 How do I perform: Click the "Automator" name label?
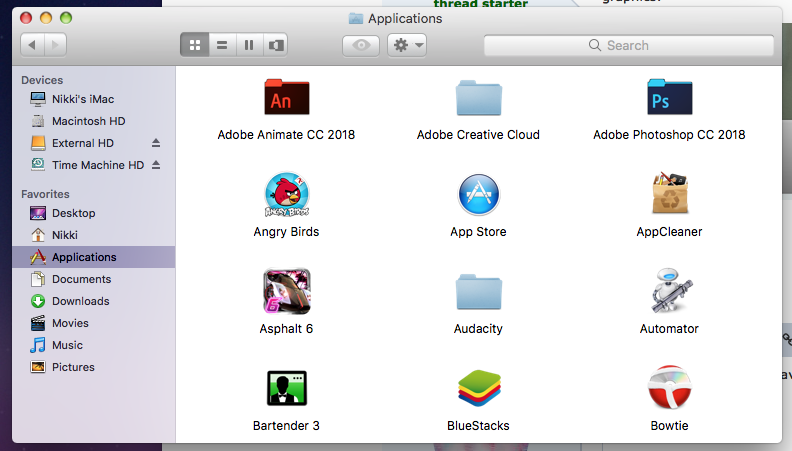tap(669, 329)
